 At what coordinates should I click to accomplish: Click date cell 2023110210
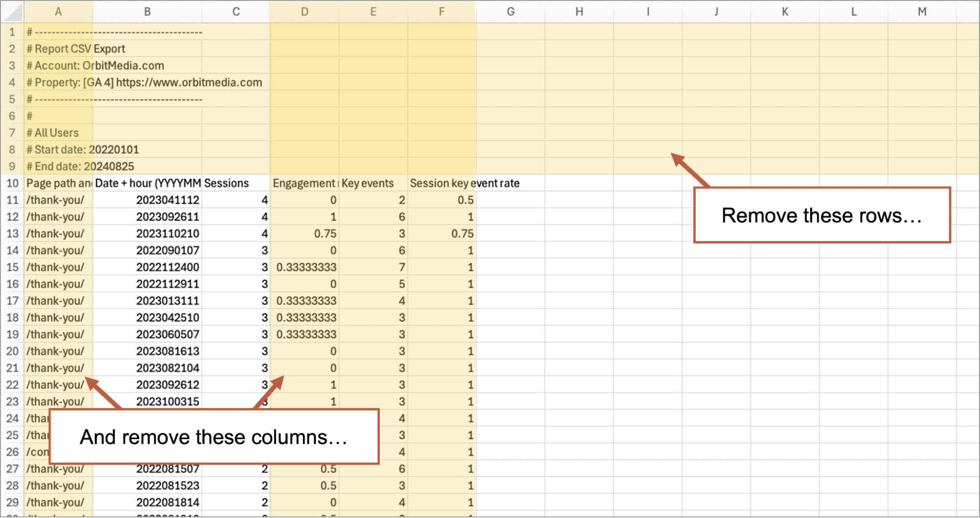coord(147,233)
